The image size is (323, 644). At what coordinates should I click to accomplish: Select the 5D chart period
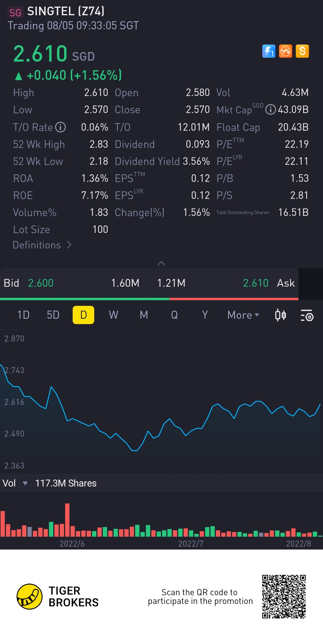[x=53, y=315]
